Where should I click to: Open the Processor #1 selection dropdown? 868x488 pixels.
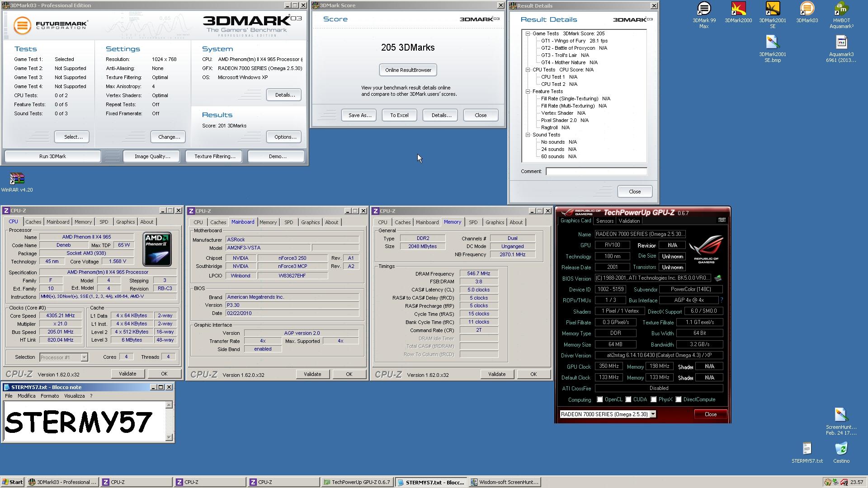[84, 357]
